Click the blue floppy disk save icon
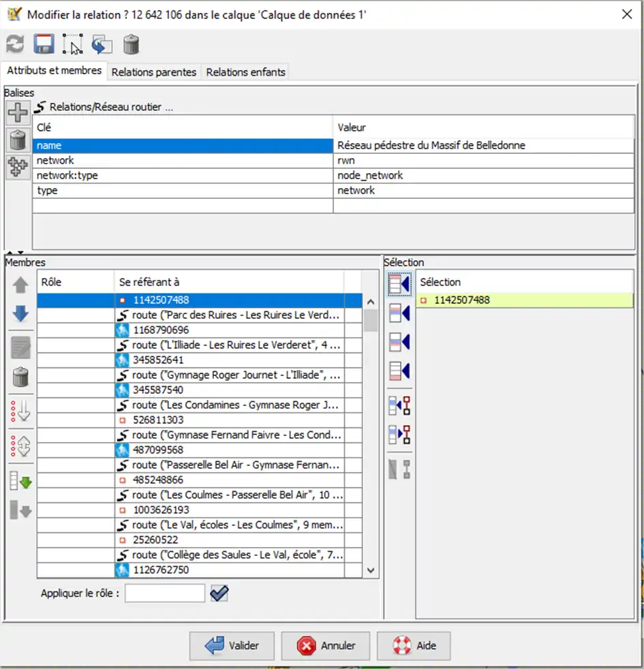Screen dimensions: 644x669 (44, 45)
